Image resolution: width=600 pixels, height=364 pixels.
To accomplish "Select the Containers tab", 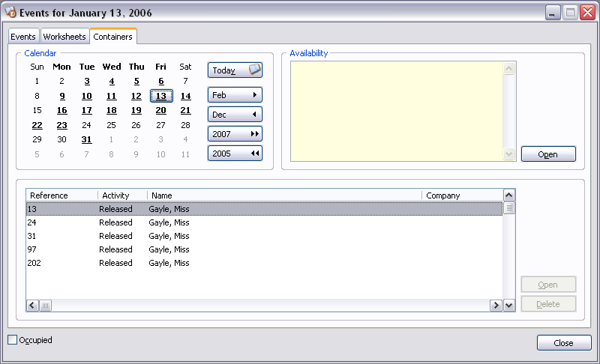I will [112, 37].
